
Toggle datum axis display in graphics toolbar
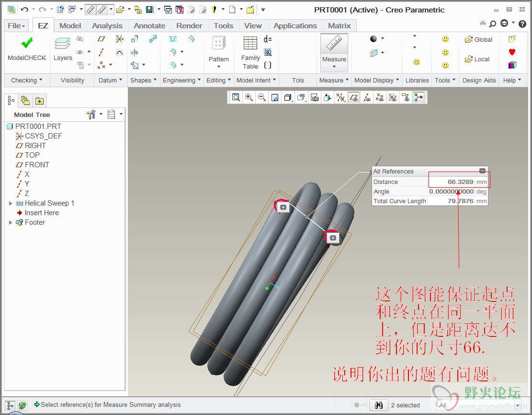pyautogui.click(x=367, y=98)
